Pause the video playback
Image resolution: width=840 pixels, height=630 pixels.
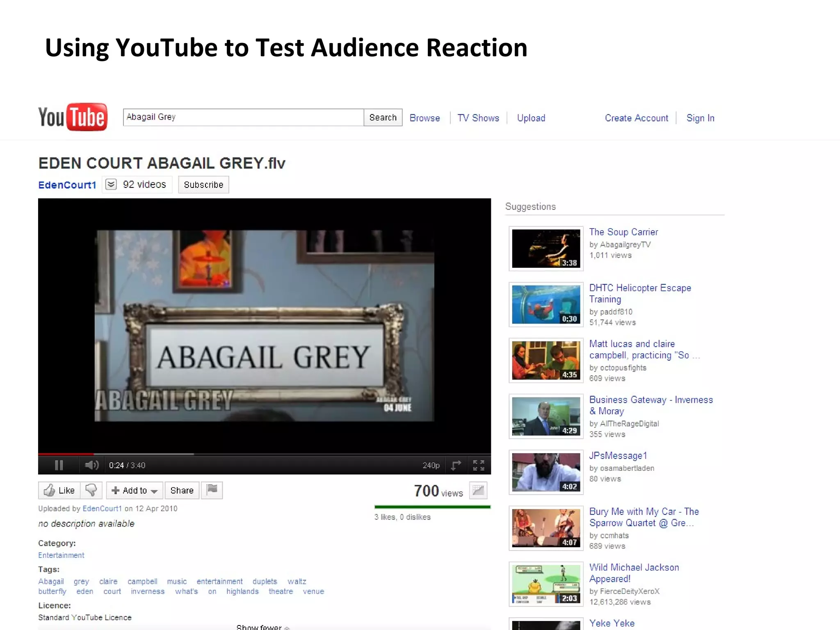[x=59, y=465]
